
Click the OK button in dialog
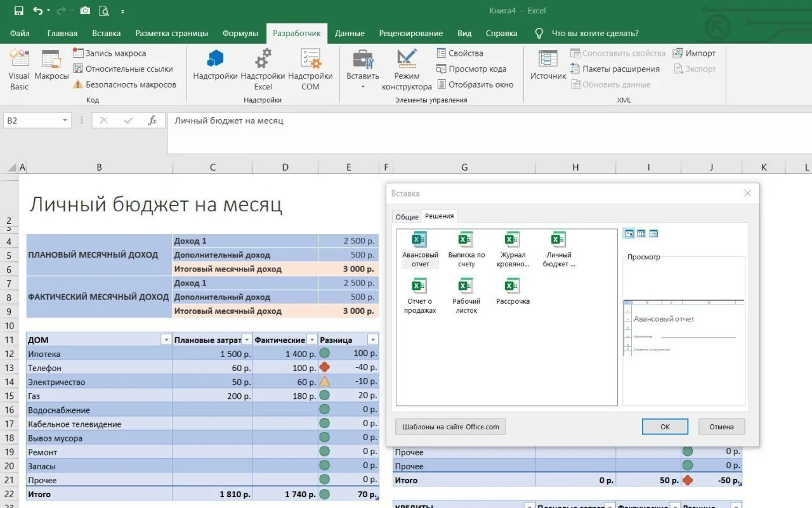click(x=665, y=427)
